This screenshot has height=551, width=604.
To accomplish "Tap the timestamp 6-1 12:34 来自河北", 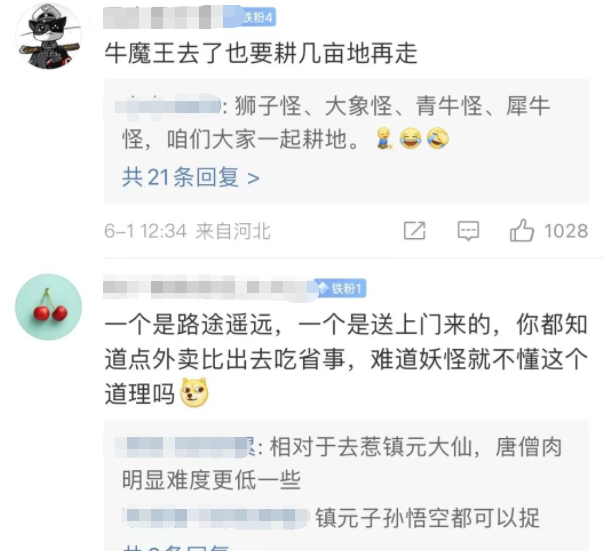I will (188, 231).
